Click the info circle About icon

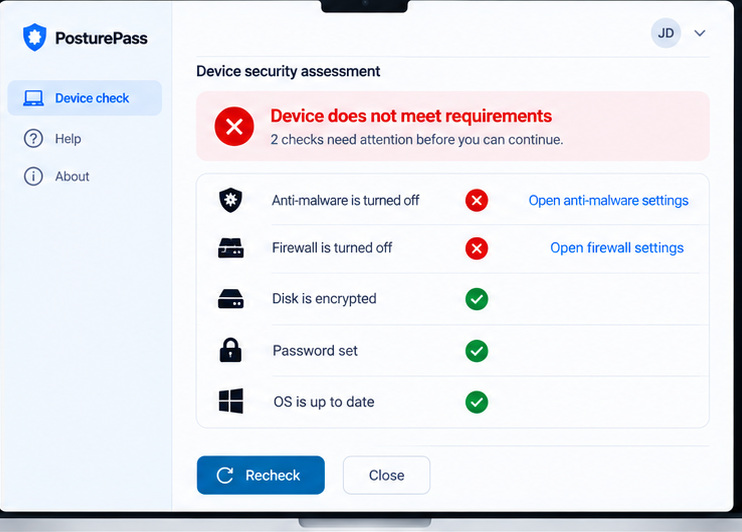33,177
